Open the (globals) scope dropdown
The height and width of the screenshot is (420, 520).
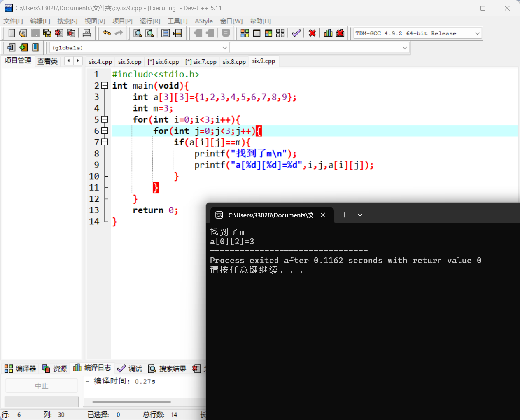[x=225, y=48]
